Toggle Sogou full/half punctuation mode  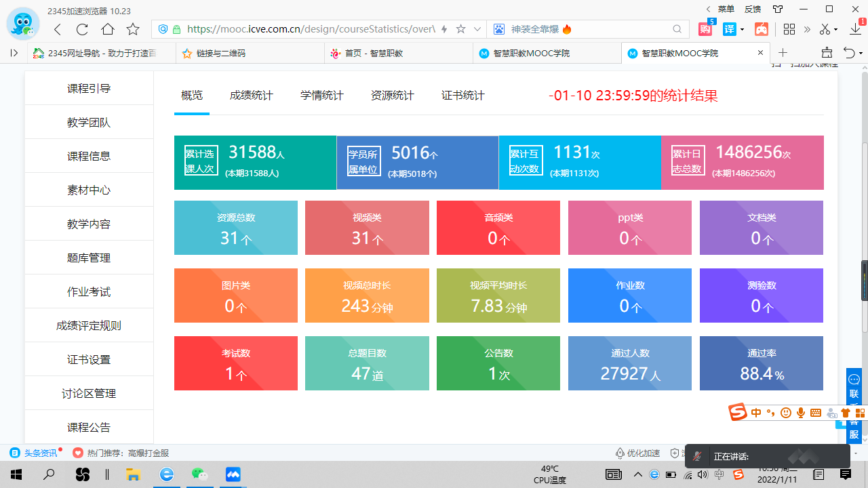coord(771,413)
